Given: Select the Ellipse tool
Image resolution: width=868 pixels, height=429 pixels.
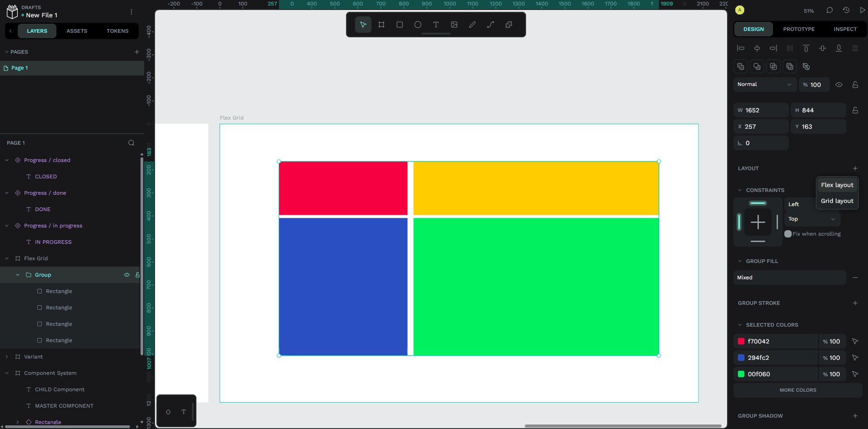Looking at the screenshot, I should (417, 25).
